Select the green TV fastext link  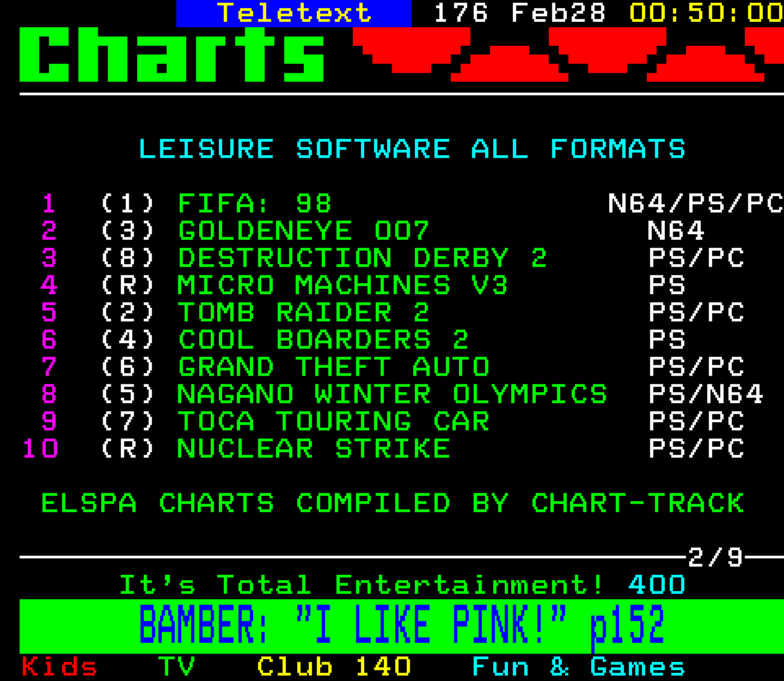tap(176, 667)
